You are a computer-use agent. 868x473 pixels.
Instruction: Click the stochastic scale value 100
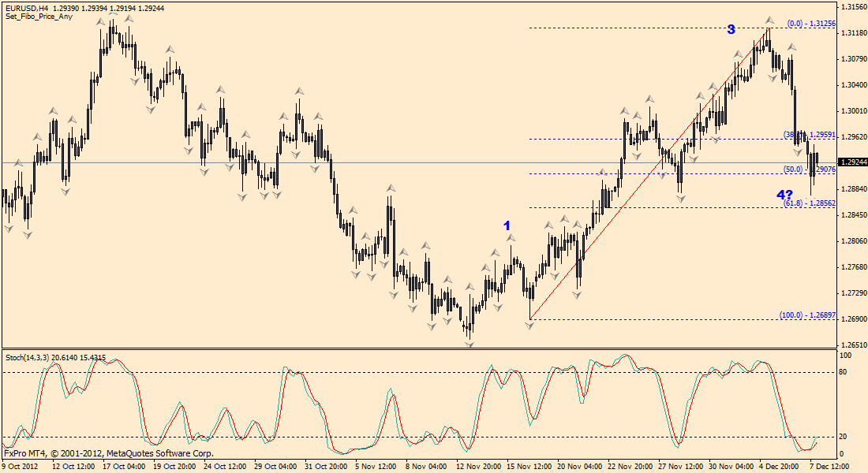click(x=845, y=356)
